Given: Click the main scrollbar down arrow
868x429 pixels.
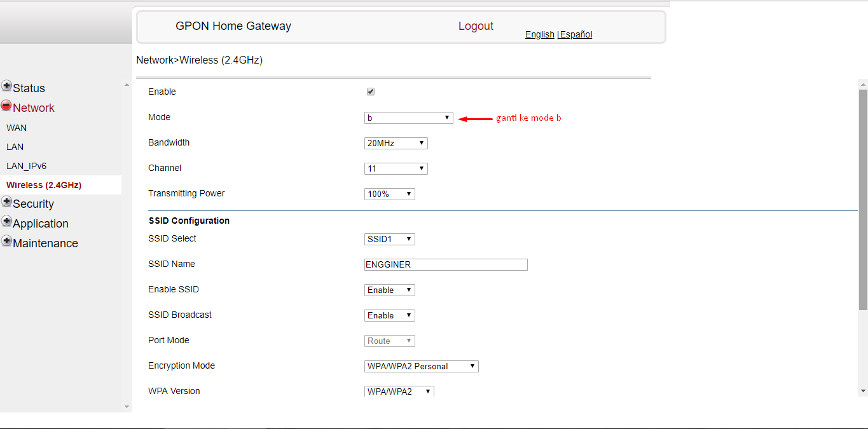Looking at the screenshot, I should 863,392.
